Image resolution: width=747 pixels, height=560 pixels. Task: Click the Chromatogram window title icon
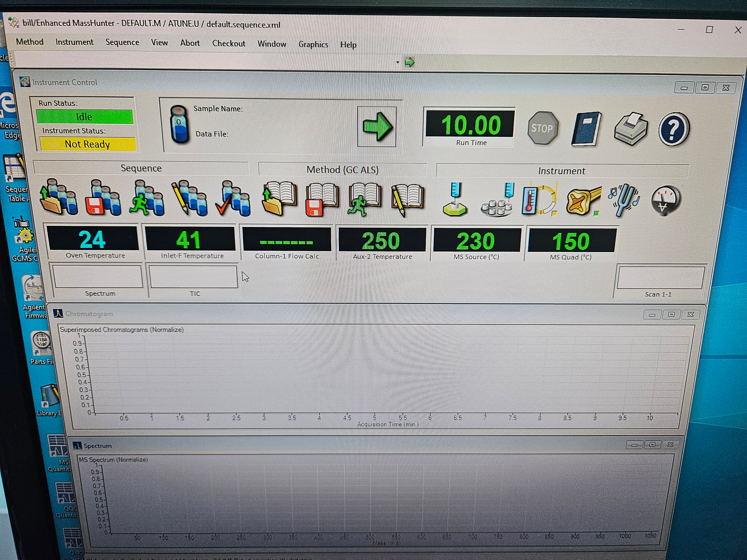coord(58,313)
